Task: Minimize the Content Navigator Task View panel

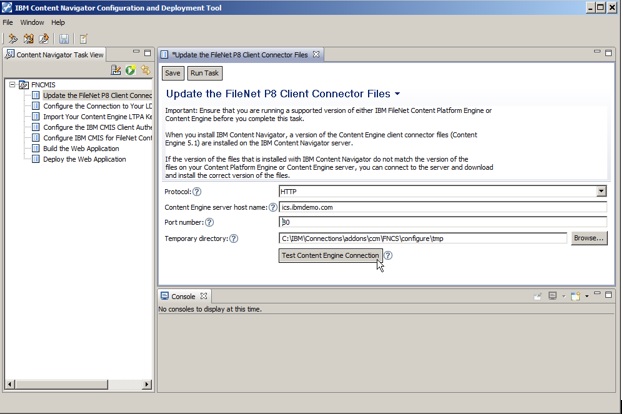Action: [136, 52]
